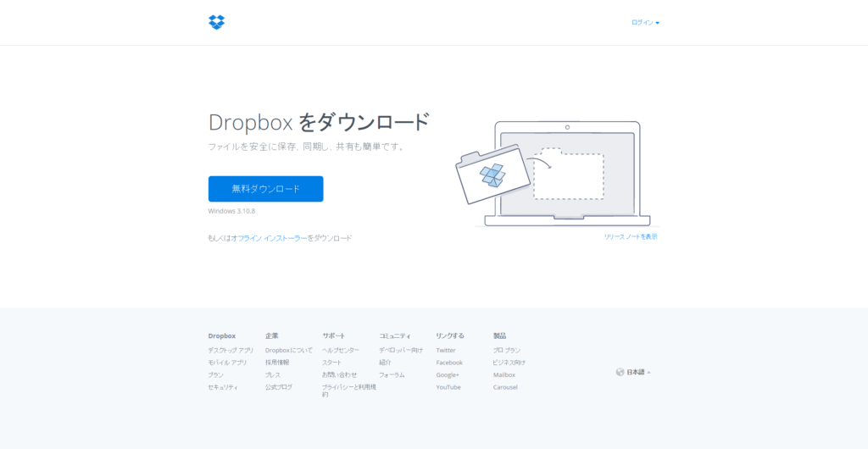This screenshot has height=449, width=868.
Task: Open the セキュリティ footer link
Action: (223, 387)
